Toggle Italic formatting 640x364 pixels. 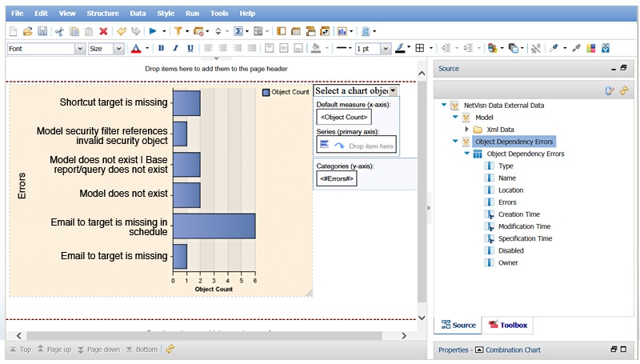click(175, 49)
